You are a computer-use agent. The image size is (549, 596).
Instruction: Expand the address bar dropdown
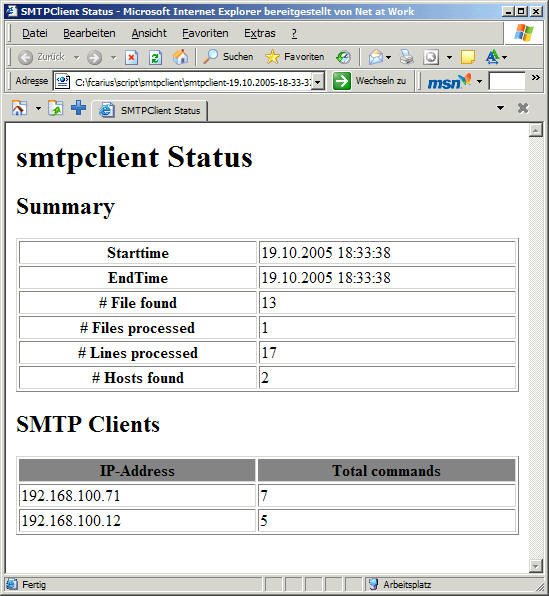[318, 81]
